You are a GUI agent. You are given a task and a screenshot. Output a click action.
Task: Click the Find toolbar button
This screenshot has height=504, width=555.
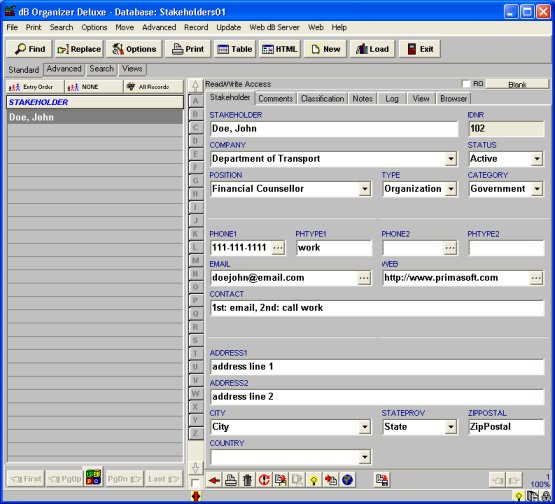(x=29, y=49)
